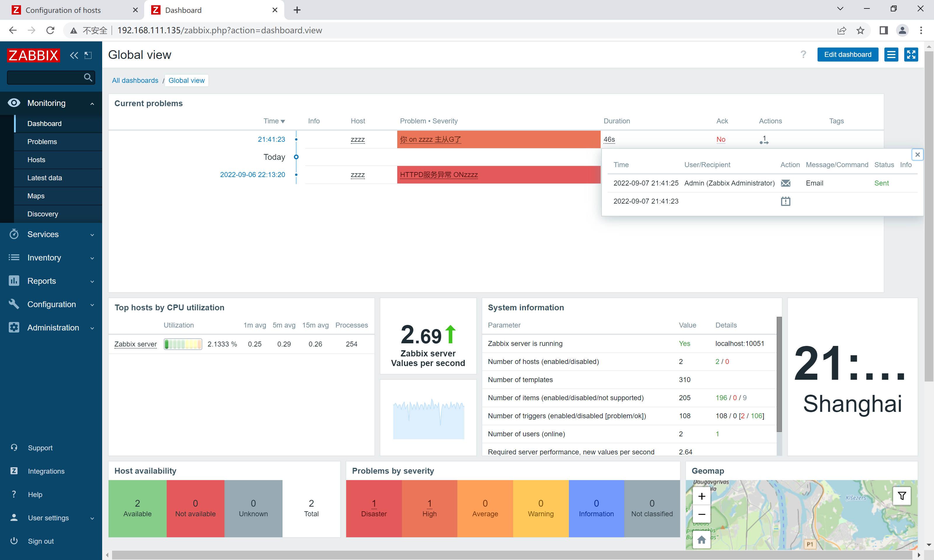The width and height of the screenshot is (934, 560).
Task: Collapse the Monitoring menu section
Action: pos(92,104)
